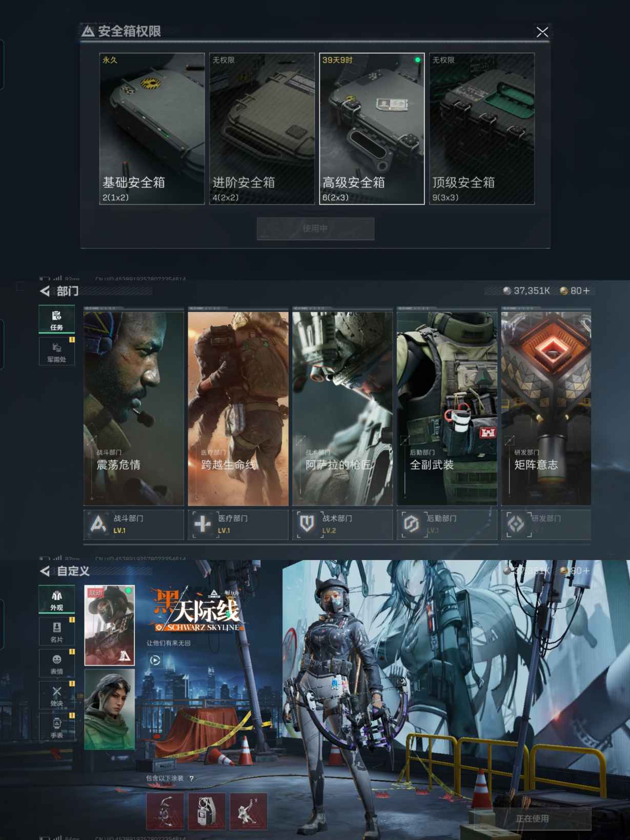Open the 全副武装 mission card

coord(447,408)
